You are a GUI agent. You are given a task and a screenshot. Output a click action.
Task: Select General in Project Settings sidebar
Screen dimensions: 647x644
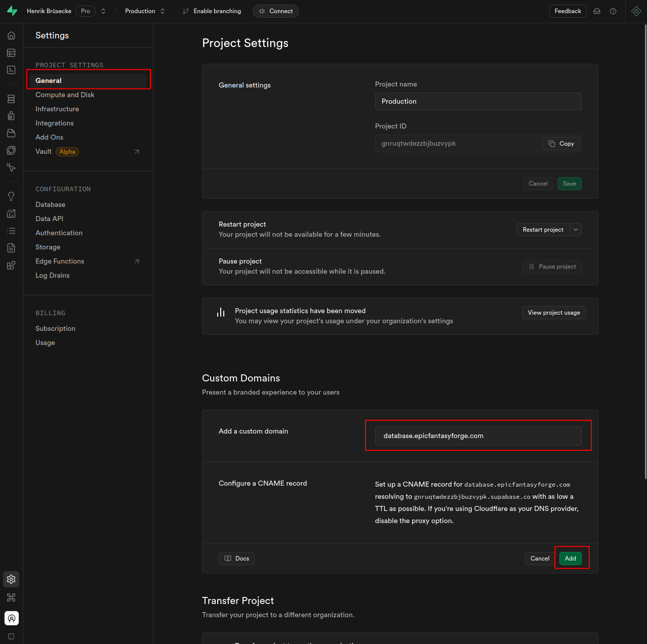pyautogui.click(x=88, y=80)
